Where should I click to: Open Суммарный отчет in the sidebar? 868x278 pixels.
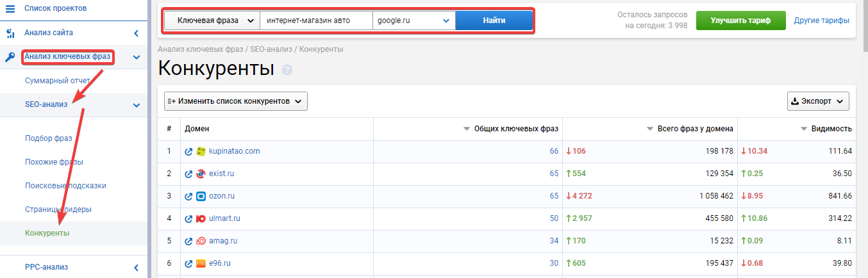58,81
